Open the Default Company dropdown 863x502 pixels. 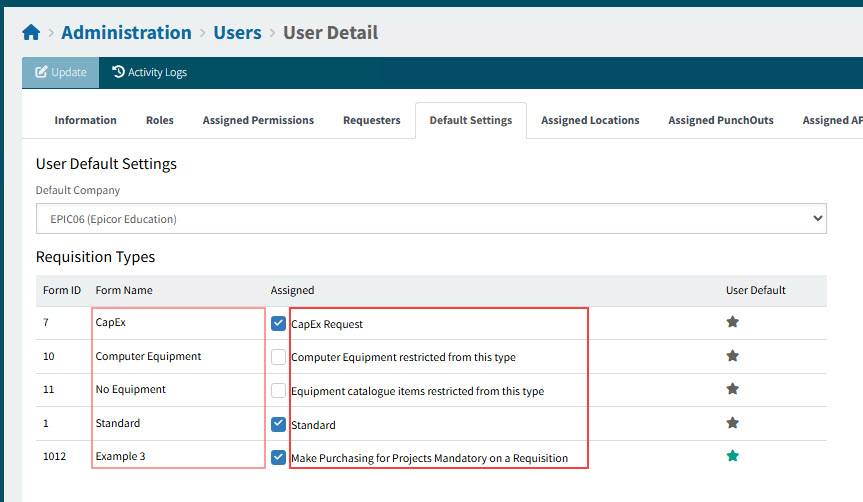(x=431, y=219)
